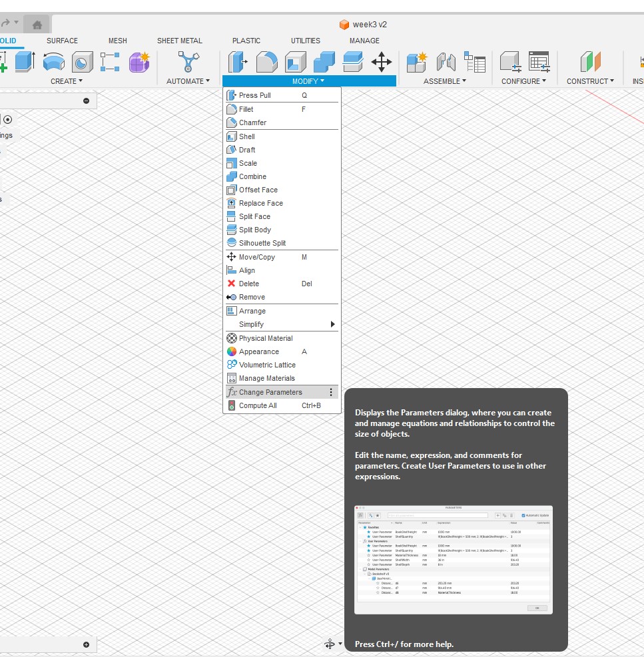The width and height of the screenshot is (644, 657).
Task: Click the Shell toolbar icon
Action: click(x=295, y=62)
